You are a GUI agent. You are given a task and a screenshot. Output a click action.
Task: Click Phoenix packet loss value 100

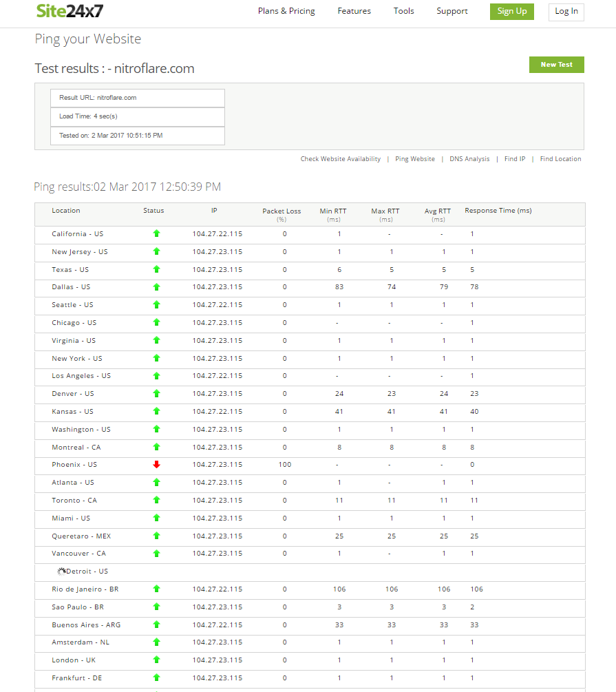pos(285,464)
